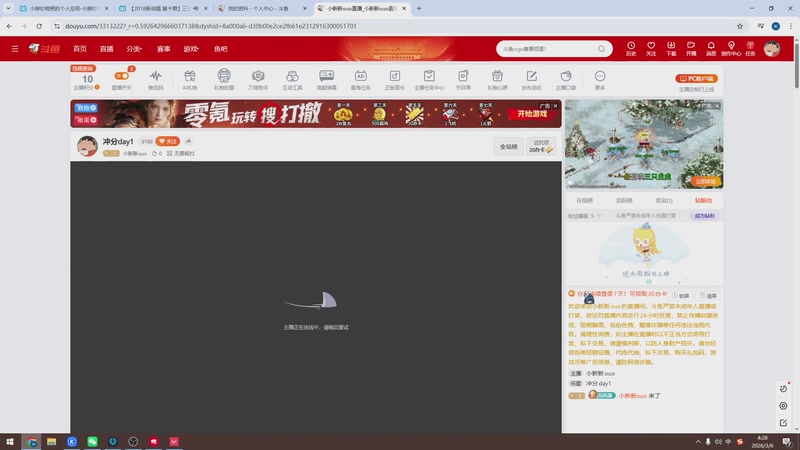
Task: Toggle the 直播开关 live switch
Action: click(121, 76)
